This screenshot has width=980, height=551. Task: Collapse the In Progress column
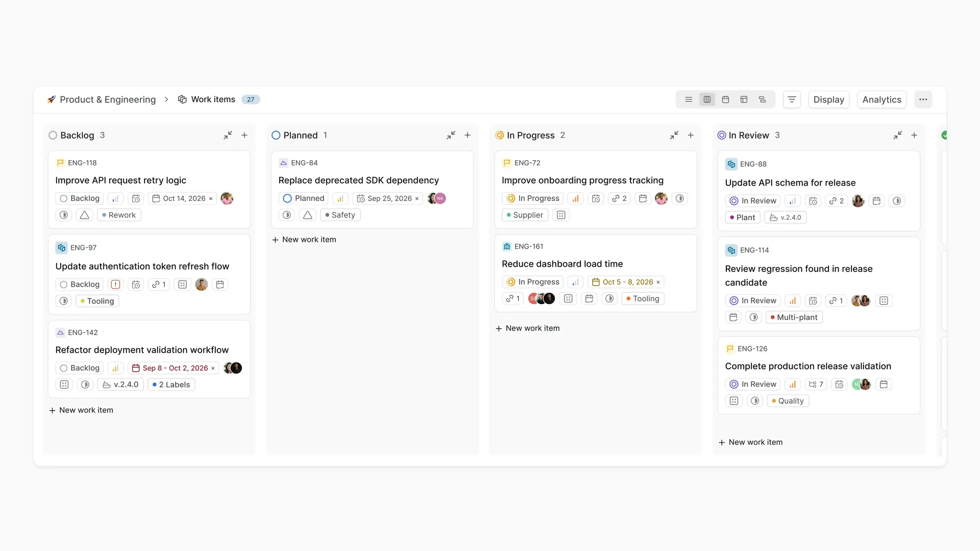click(x=674, y=135)
